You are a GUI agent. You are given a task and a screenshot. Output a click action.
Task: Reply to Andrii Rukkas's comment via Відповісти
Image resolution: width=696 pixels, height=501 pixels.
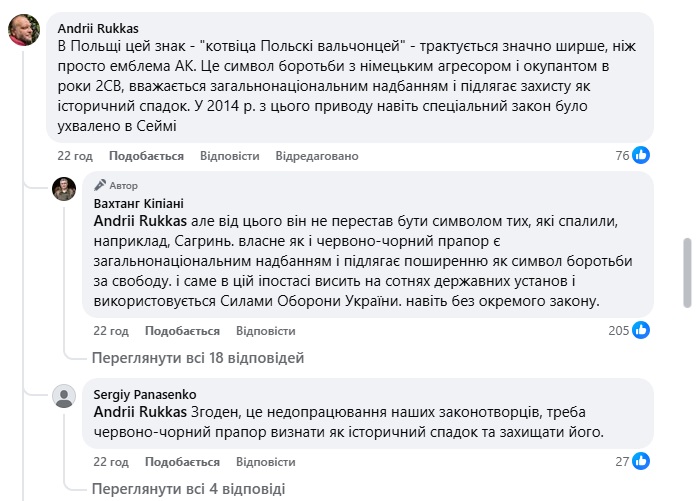point(229,156)
